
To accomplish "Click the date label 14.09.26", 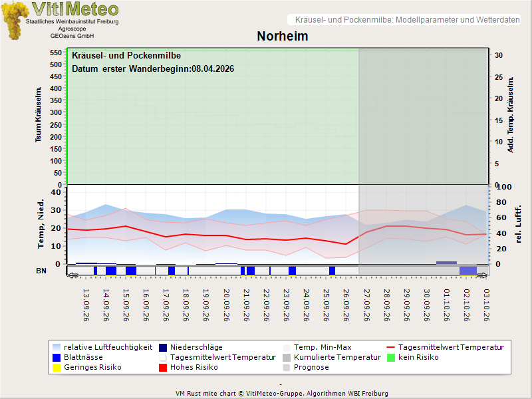I will point(106,305).
